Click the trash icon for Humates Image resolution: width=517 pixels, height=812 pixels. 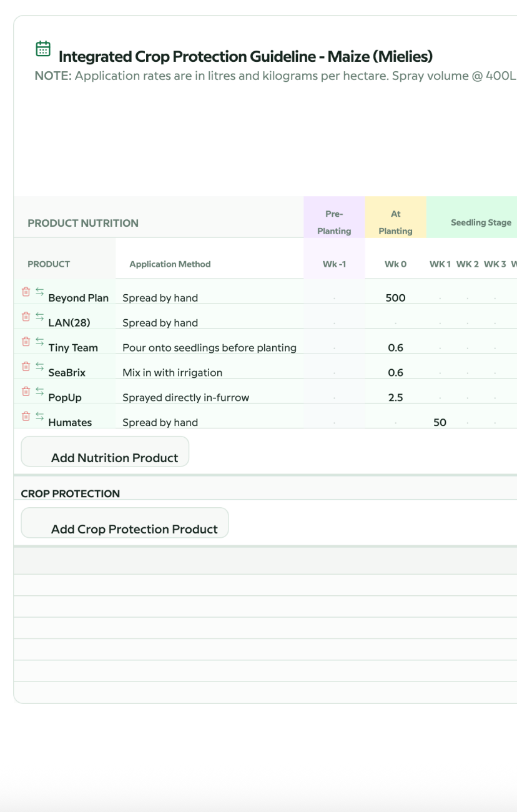(x=26, y=417)
